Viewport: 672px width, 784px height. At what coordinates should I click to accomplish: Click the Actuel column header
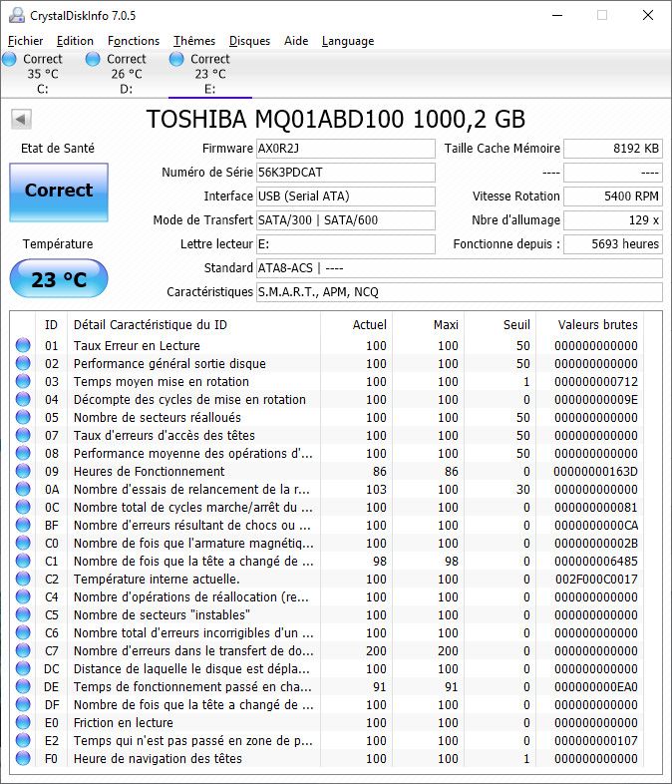370,325
